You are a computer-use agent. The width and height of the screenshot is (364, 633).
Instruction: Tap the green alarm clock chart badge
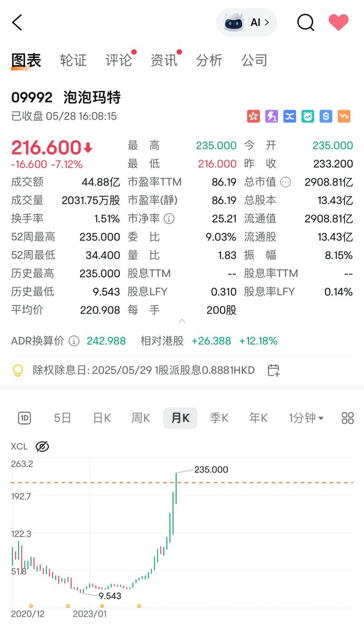[308, 116]
